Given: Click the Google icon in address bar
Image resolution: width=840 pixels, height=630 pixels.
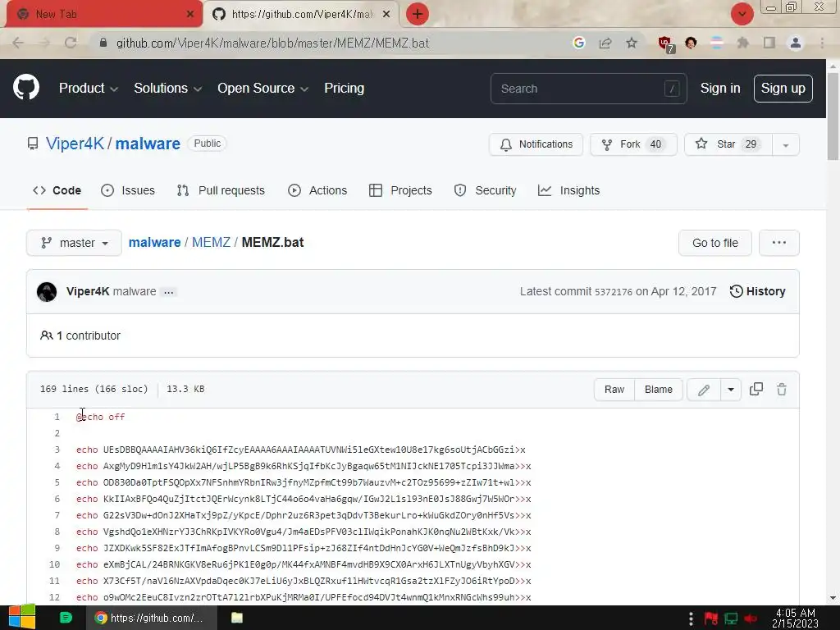Looking at the screenshot, I should tap(578, 43).
